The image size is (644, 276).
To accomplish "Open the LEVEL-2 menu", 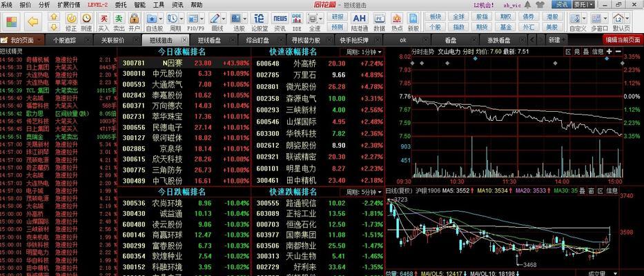I will [x=98, y=5].
